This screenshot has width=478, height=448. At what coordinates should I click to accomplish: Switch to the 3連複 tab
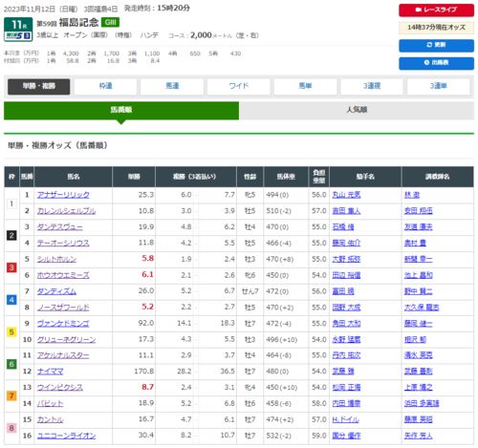pos(372,86)
